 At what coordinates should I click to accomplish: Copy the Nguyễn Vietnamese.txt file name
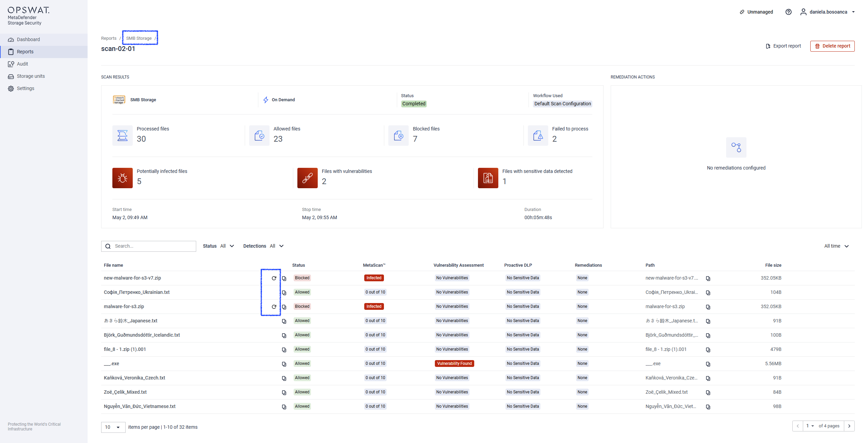tap(284, 407)
